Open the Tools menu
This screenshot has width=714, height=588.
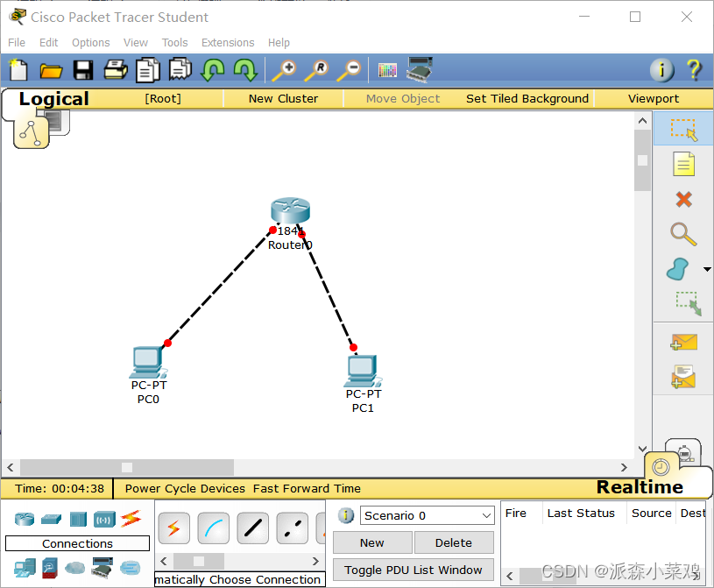(x=175, y=42)
